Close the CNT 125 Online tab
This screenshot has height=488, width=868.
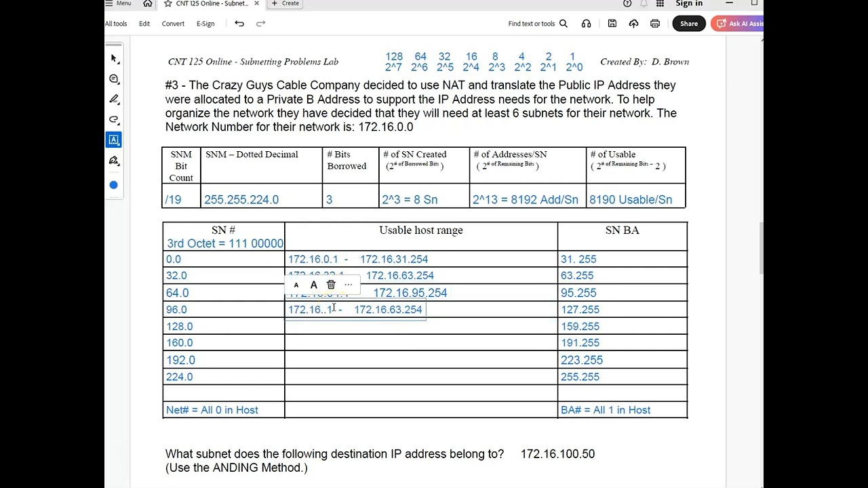point(256,3)
